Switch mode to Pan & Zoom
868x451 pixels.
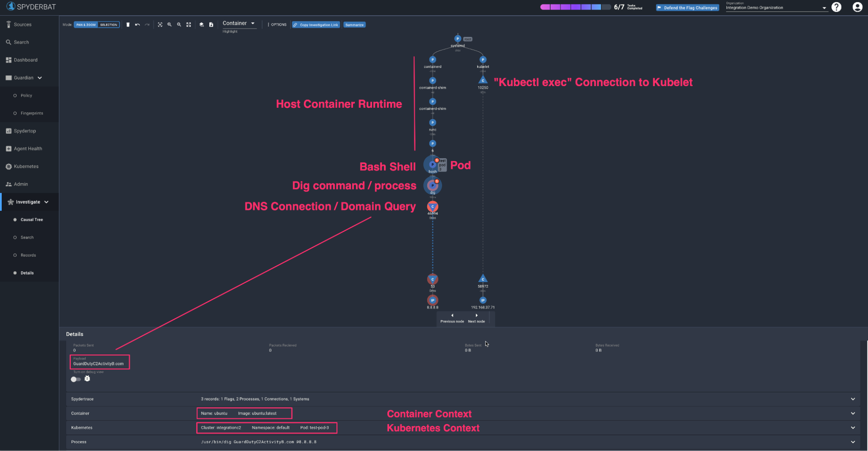[86, 25]
